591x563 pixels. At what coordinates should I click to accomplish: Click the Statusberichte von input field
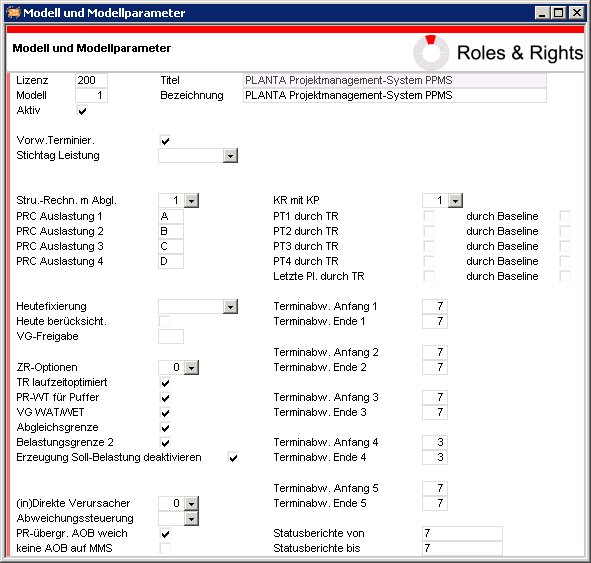pos(462,534)
